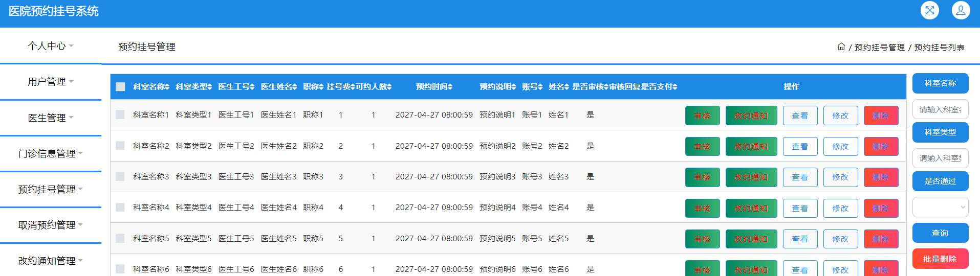
Task: Sort table by 职称 column arrows
Action: coord(321,87)
